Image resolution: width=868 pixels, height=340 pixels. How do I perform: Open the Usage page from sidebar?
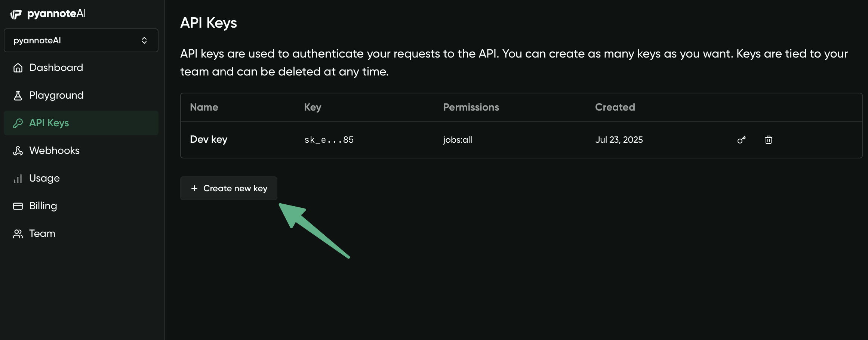44,178
